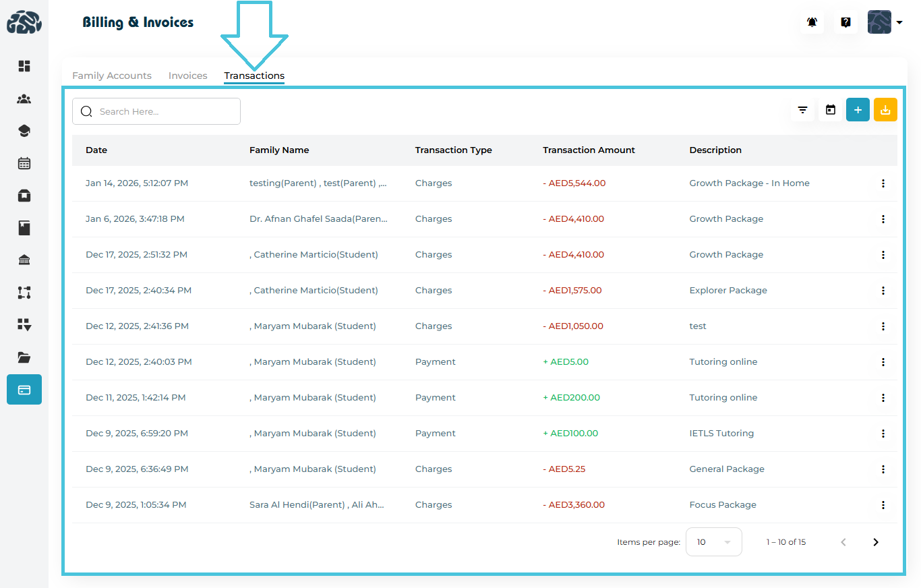This screenshot has width=921, height=588.
Task: Click the notification bell icon
Action: tap(812, 22)
